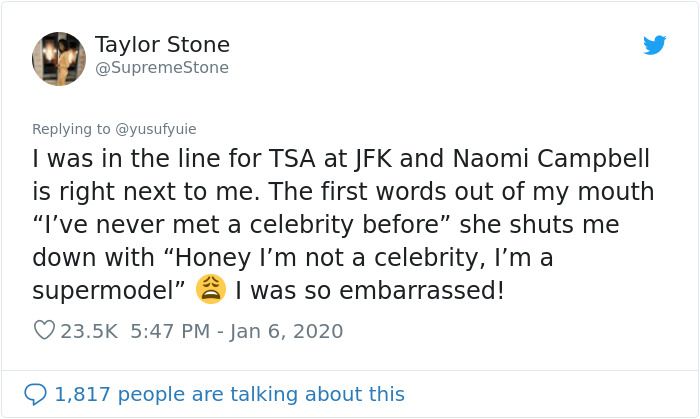Open Taylor Stone's profile avatar
Image resolution: width=700 pixels, height=419 pixels.
(59, 58)
